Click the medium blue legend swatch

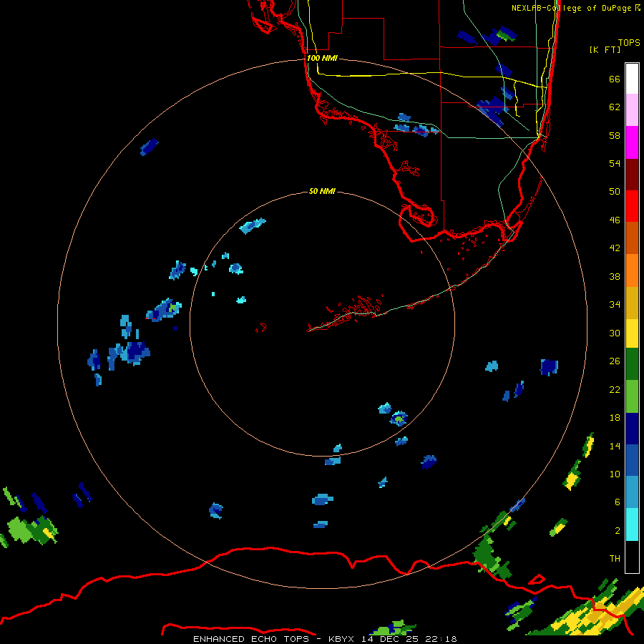pyautogui.click(x=632, y=460)
